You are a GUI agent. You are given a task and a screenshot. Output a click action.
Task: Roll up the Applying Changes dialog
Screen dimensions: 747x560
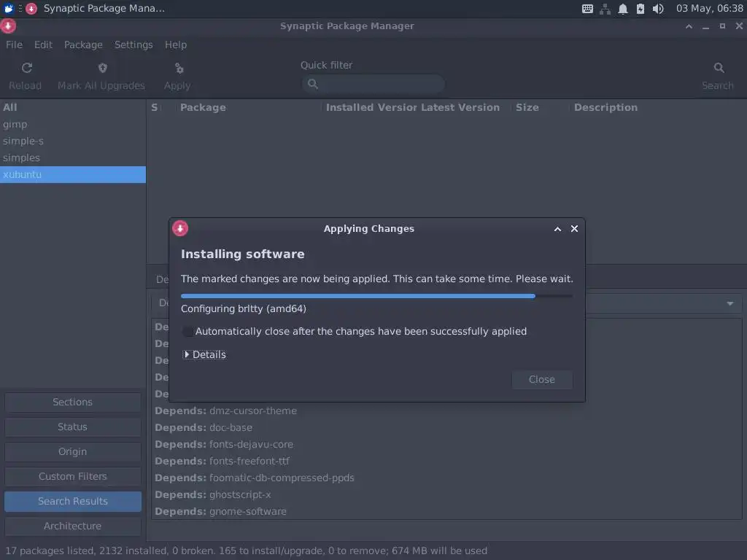click(557, 229)
